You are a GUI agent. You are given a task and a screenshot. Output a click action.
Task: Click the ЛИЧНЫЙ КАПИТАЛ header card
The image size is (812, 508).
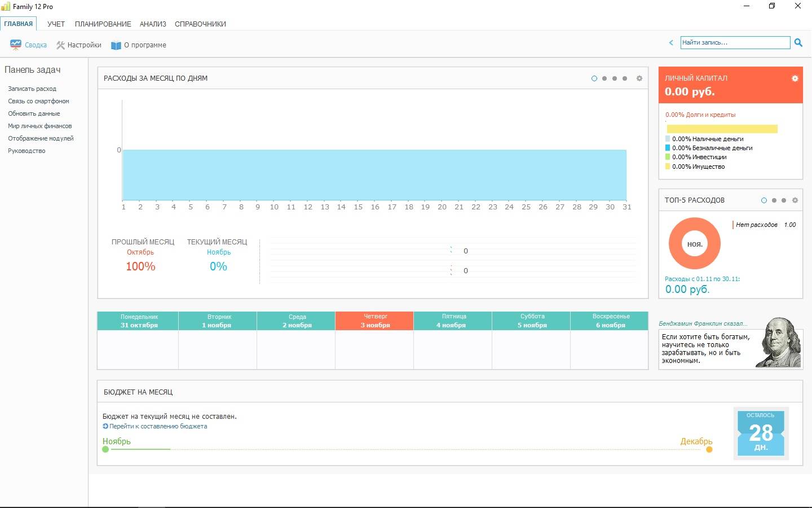[731, 85]
